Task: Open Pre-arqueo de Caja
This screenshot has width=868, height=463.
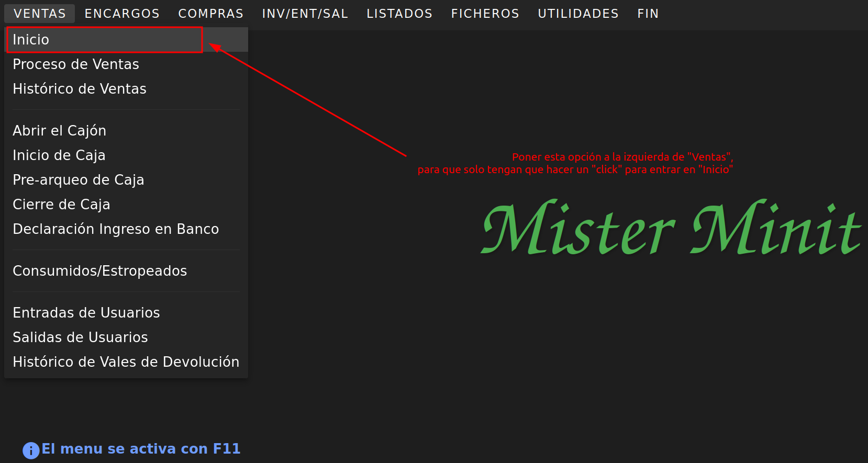Action: coord(126,180)
